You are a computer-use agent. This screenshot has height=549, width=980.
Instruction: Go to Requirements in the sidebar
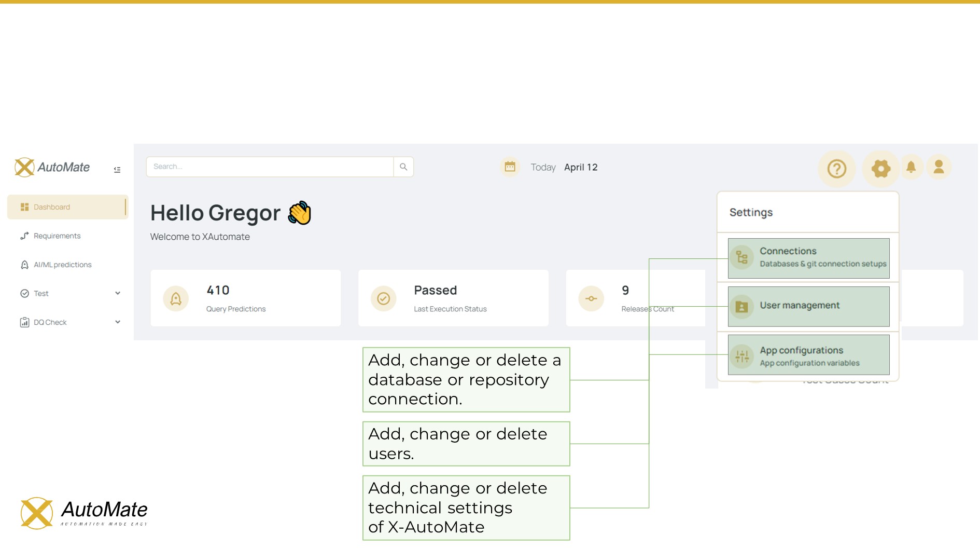[x=57, y=236]
